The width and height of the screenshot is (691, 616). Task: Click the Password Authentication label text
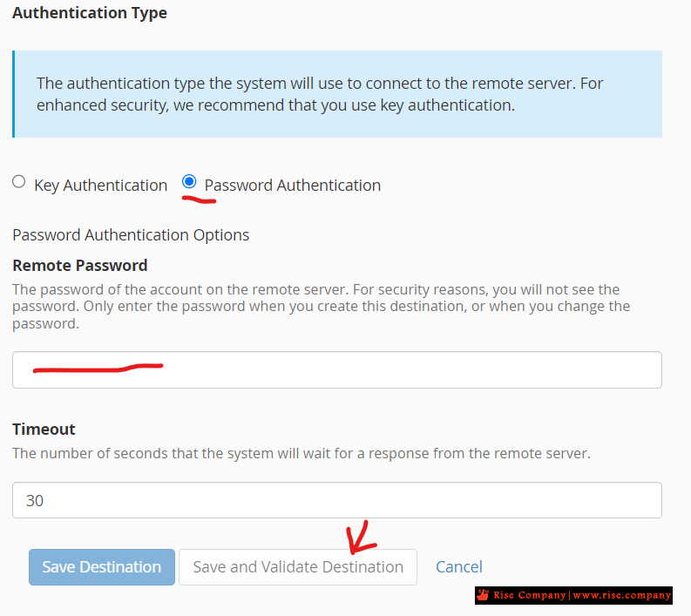point(293,185)
